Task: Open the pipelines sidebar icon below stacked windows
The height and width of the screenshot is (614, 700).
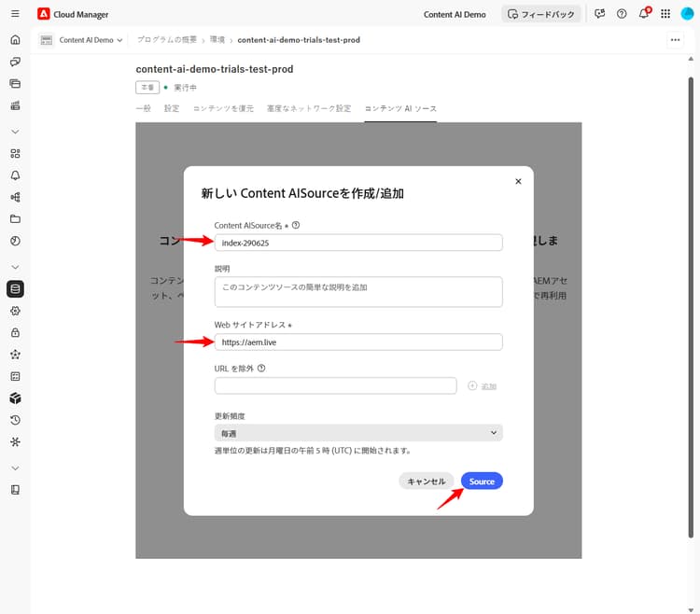Action: [15, 105]
